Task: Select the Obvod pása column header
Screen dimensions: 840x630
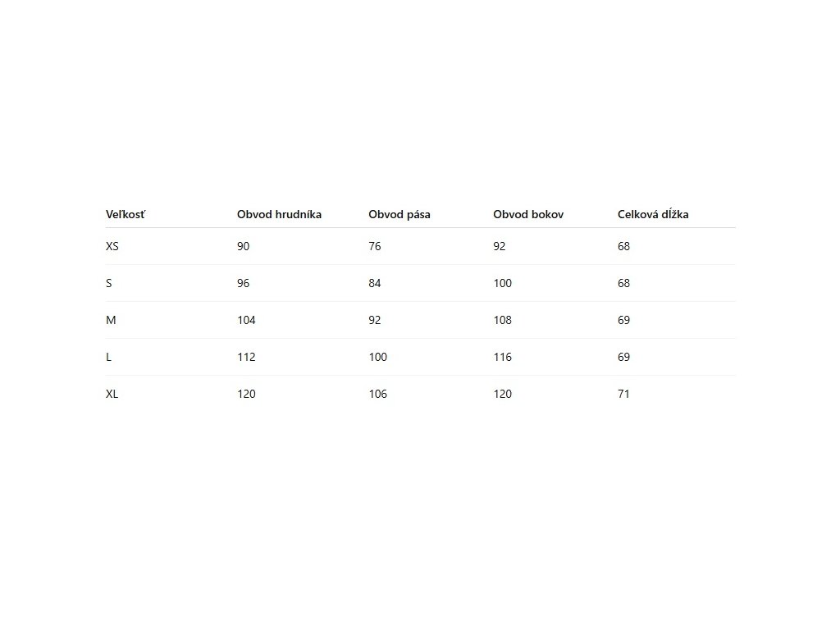Action: [x=399, y=215]
